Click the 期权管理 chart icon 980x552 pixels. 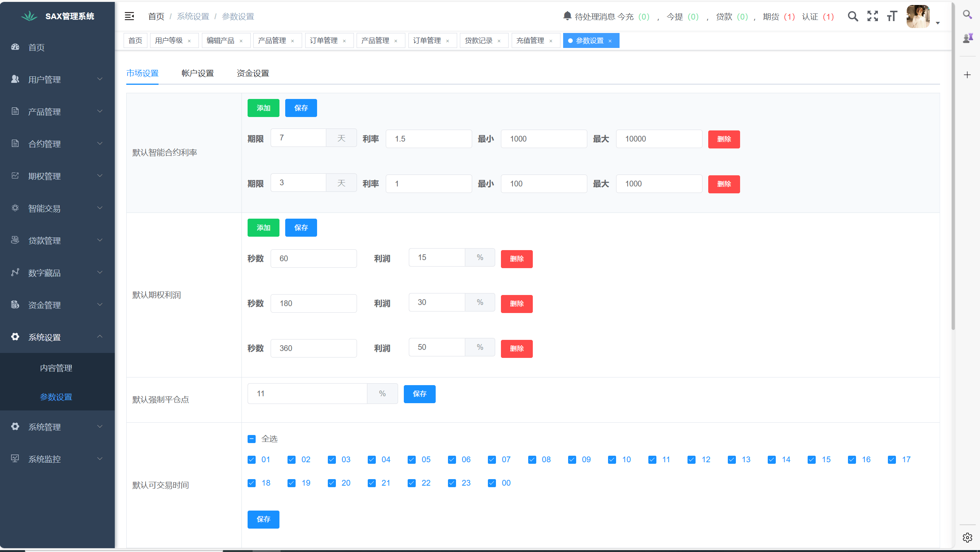15,176
